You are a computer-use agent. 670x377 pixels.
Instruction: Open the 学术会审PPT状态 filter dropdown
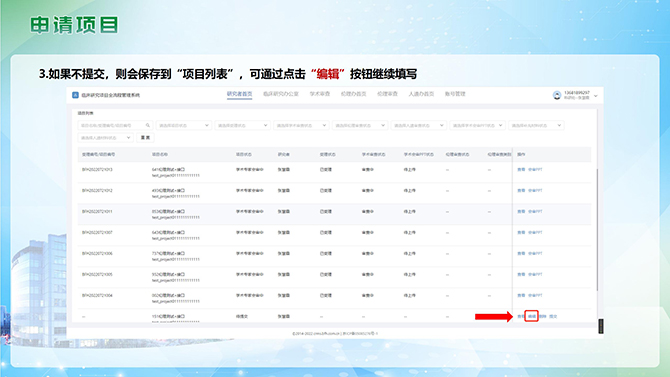477,125
